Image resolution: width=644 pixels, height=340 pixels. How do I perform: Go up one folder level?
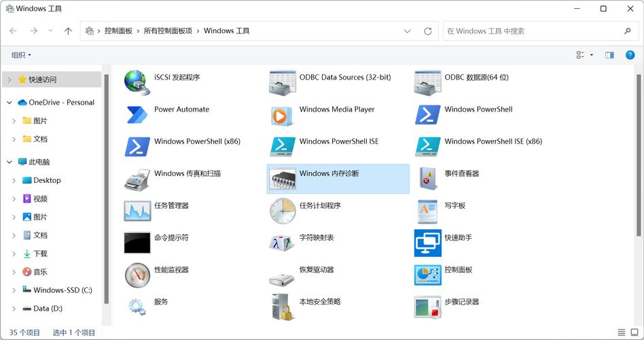[68, 31]
